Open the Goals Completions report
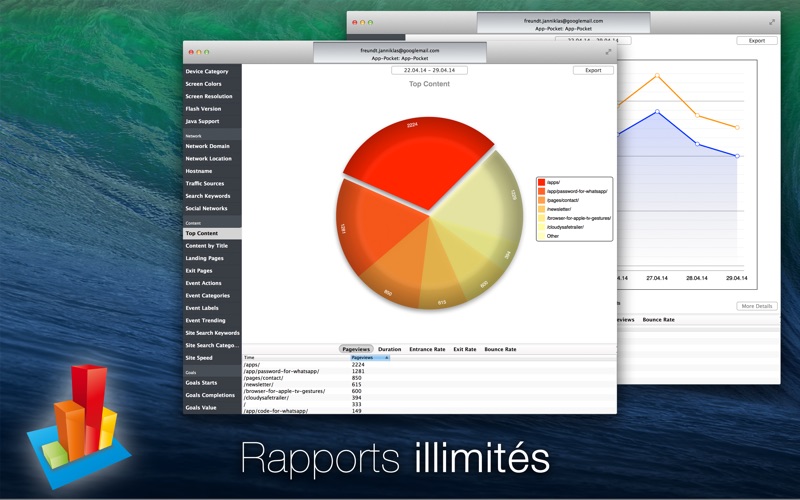The width and height of the screenshot is (800, 500). pos(210,395)
